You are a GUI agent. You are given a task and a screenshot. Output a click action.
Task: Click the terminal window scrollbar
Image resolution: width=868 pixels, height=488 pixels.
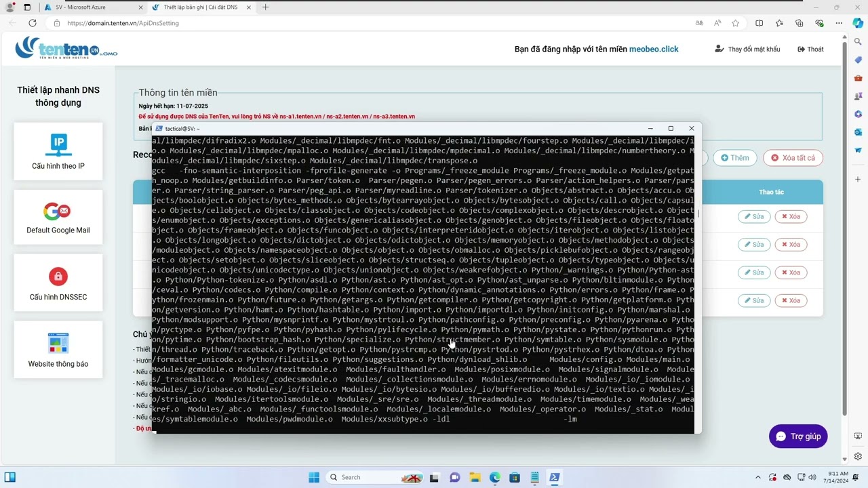coord(698,214)
